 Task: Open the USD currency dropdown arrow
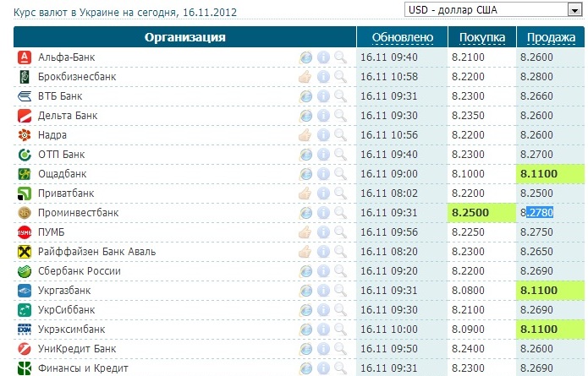point(574,10)
